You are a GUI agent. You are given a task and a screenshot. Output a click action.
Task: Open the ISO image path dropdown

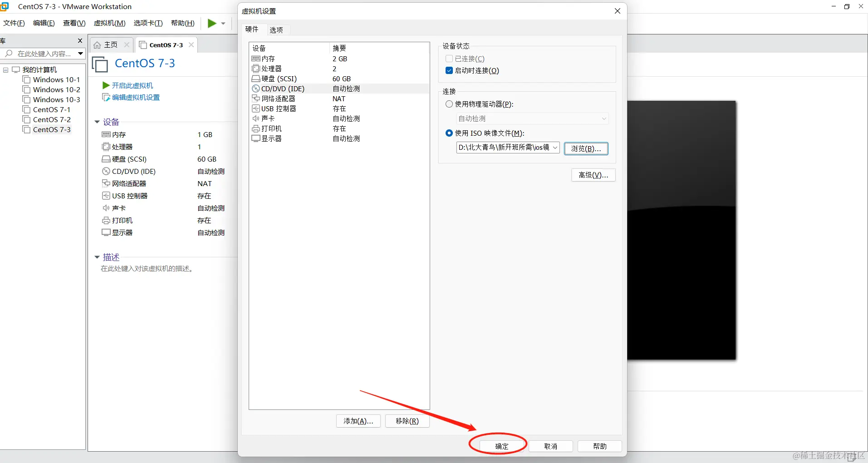pos(555,148)
